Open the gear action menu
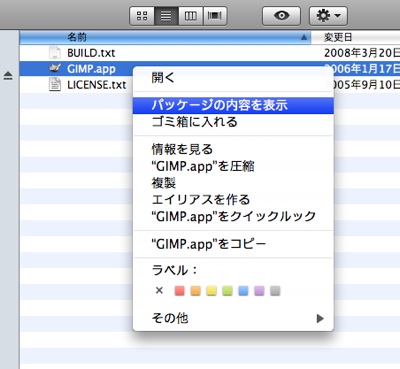The image size is (400, 369). click(328, 16)
